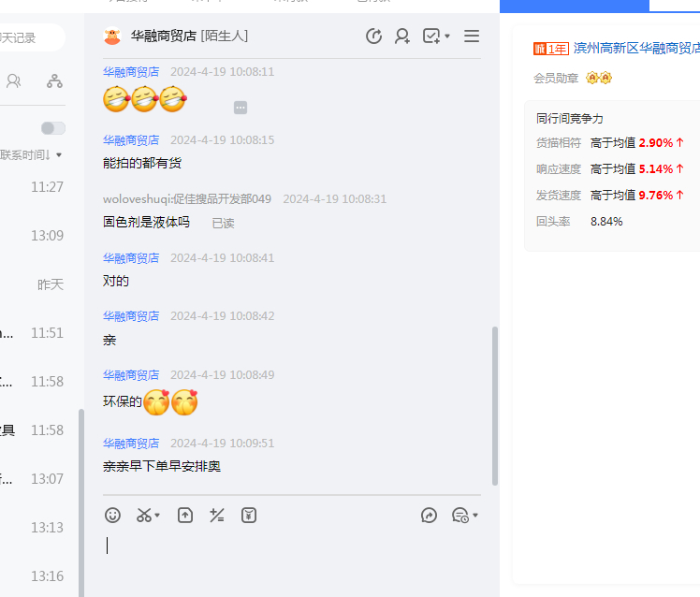The height and width of the screenshot is (597, 700).
Task: Click the upload file icon
Action: click(185, 515)
